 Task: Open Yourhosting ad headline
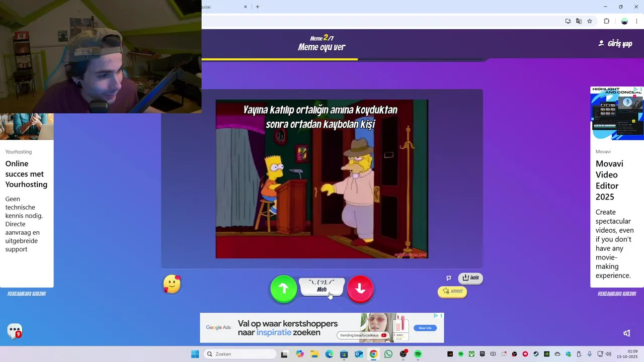tap(26, 174)
